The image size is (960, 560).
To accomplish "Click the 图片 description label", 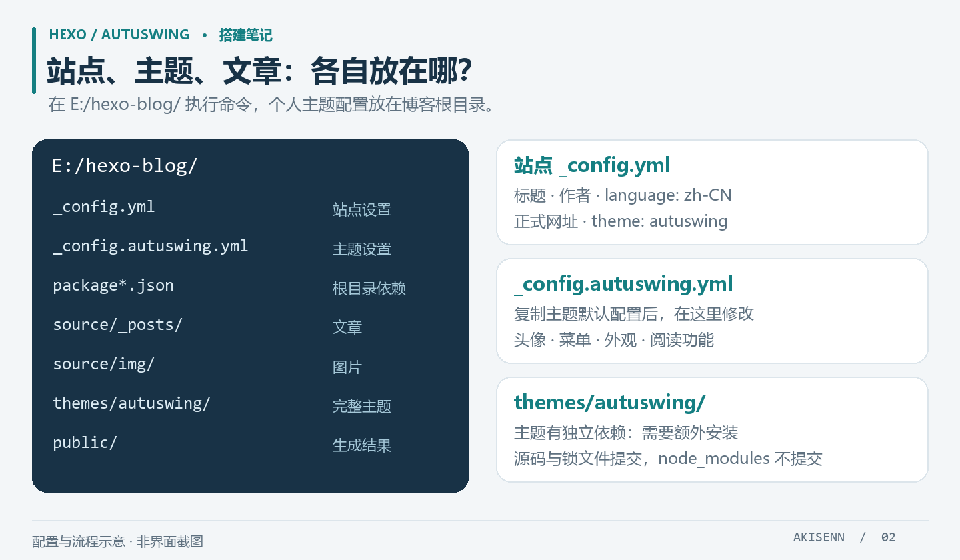I will [347, 367].
